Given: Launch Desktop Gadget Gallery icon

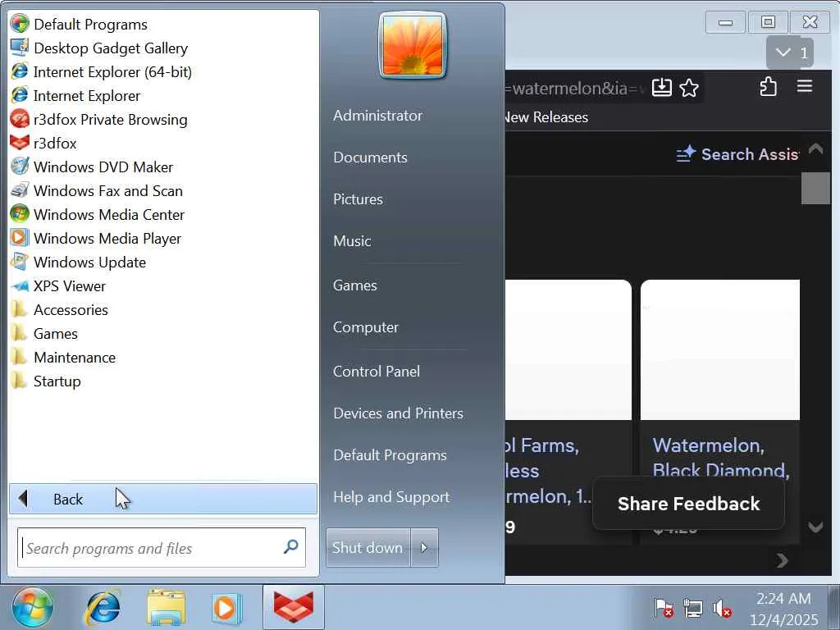Looking at the screenshot, I should (20, 48).
